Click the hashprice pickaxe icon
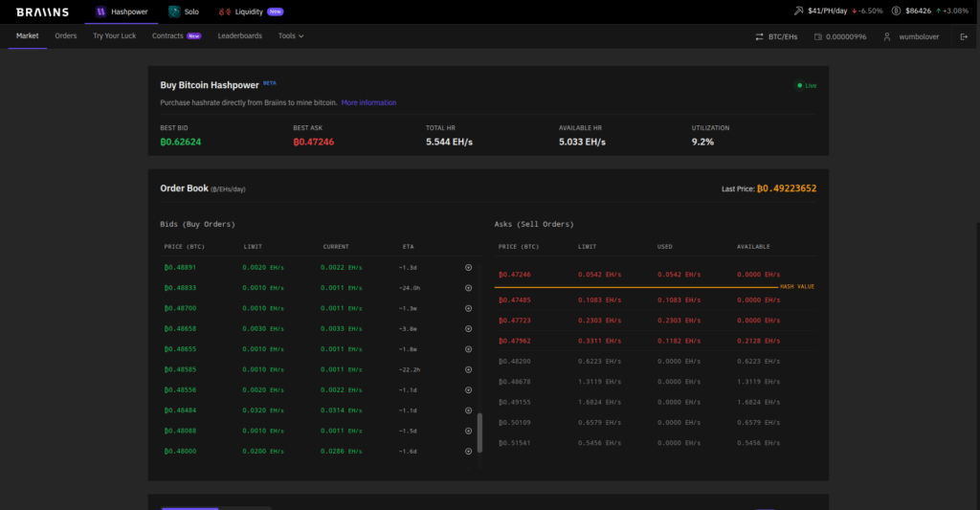 [799, 11]
